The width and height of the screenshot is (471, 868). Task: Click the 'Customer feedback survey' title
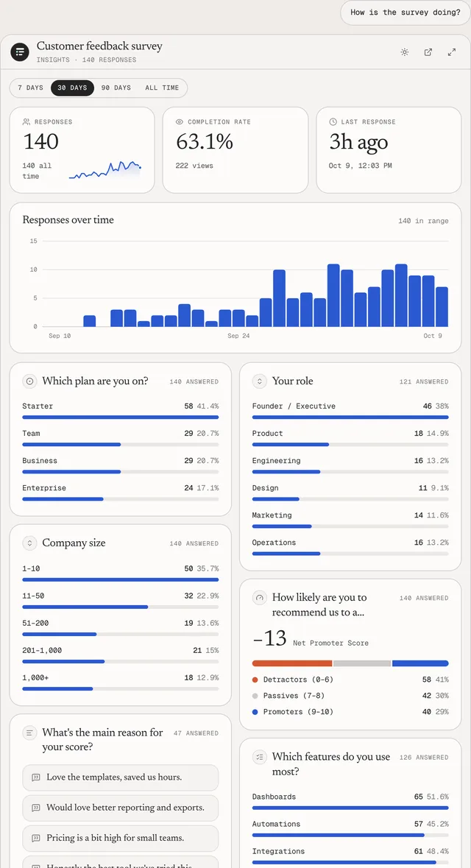[x=99, y=46]
